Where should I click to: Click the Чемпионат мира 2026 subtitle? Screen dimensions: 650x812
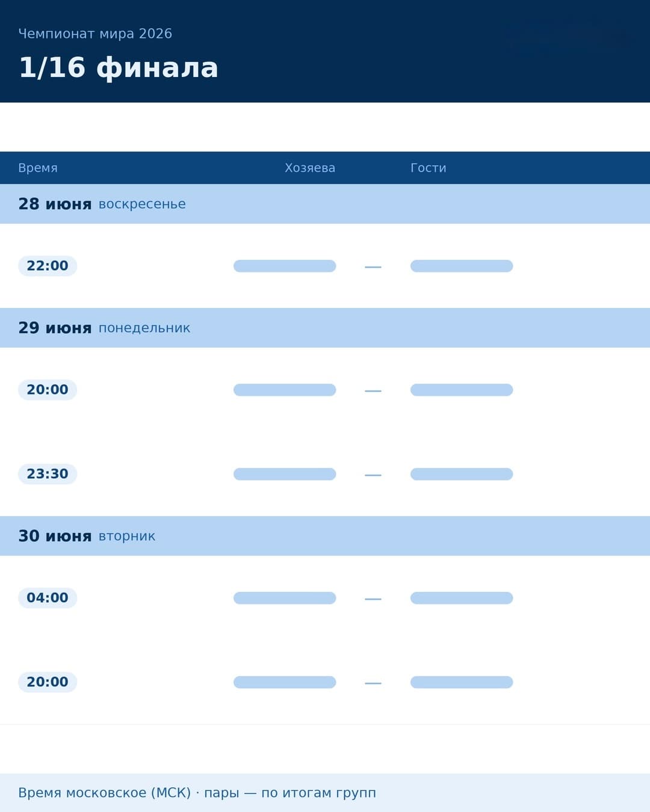coord(95,34)
